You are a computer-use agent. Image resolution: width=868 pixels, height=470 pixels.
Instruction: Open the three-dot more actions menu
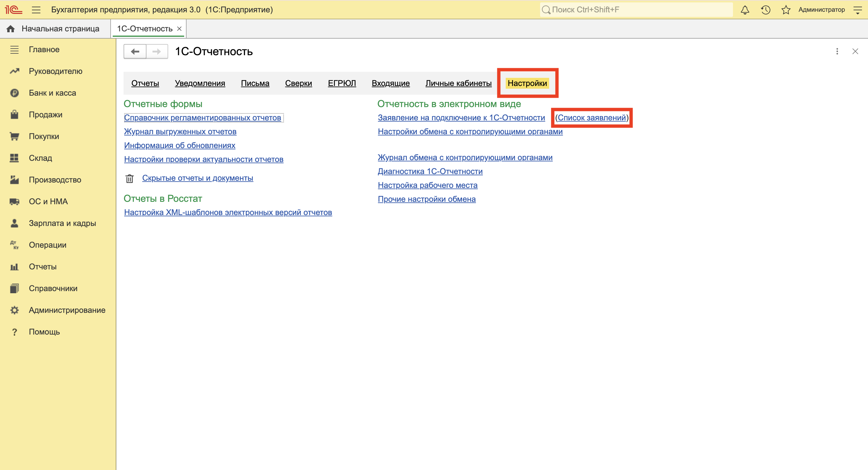pyautogui.click(x=837, y=51)
